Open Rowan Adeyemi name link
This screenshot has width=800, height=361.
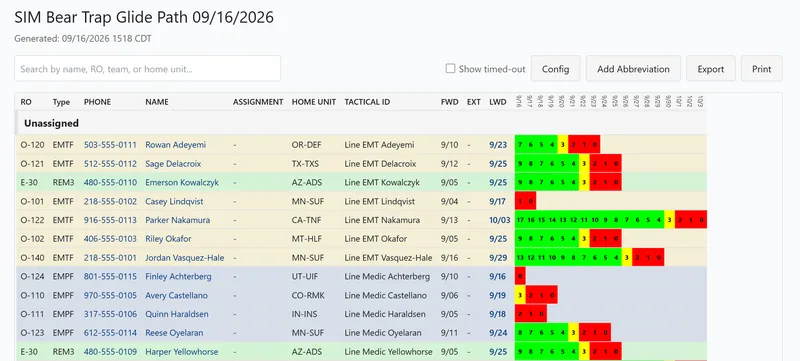coord(176,145)
